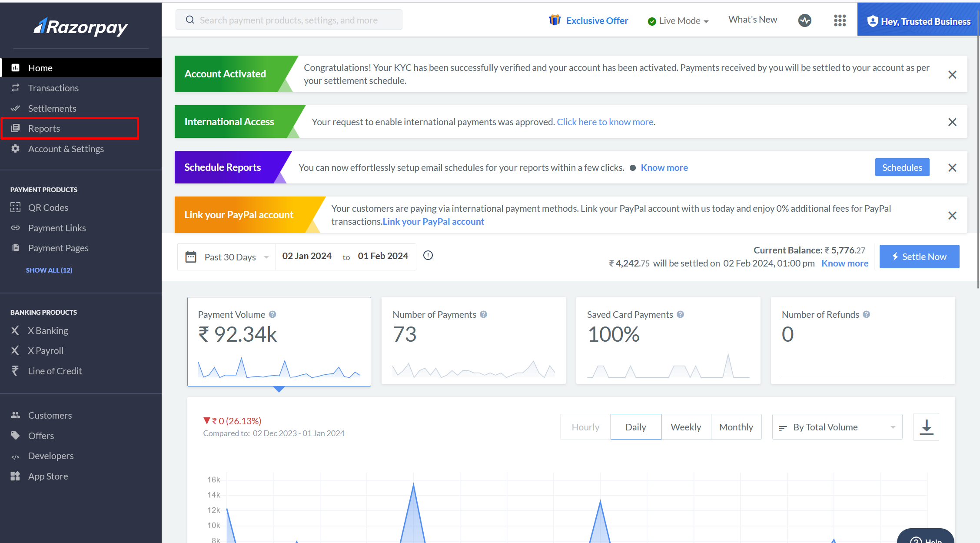This screenshot has height=543, width=980.
Task: Click Link your PayPal account link
Action: point(433,222)
